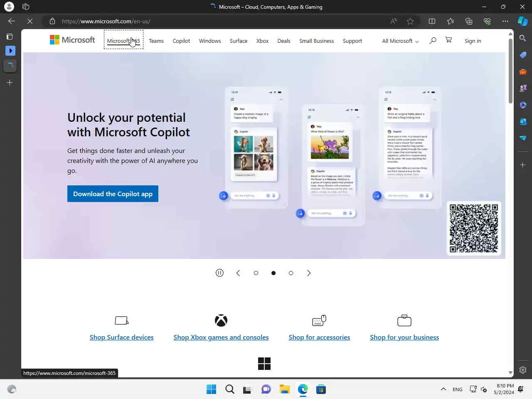The width and height of the screenshot is (532, 399).
Task: Click Sign in link
Action: coord(473,41)
